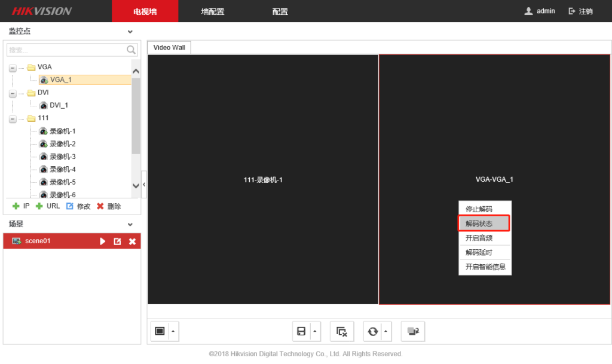The image size is (612, 364).
Task: Click the auto-switch cycle icon
Action: click(x=373, y=331)
